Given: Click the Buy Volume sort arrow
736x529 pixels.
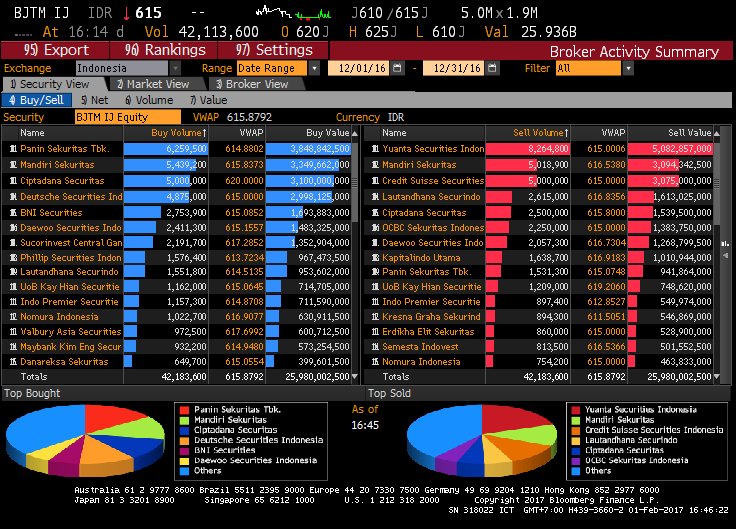Looking at the screenshot, I should click(x=204, y=133).
